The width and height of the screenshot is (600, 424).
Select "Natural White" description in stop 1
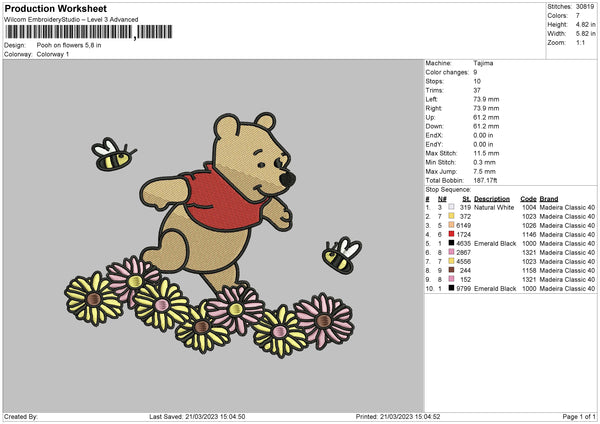pos(494,207)
